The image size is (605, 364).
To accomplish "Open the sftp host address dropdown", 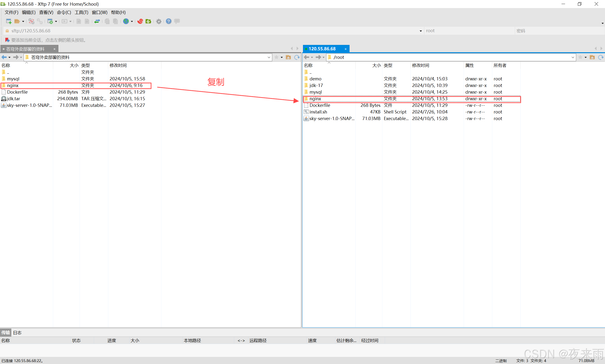I will tap(421, 31).
